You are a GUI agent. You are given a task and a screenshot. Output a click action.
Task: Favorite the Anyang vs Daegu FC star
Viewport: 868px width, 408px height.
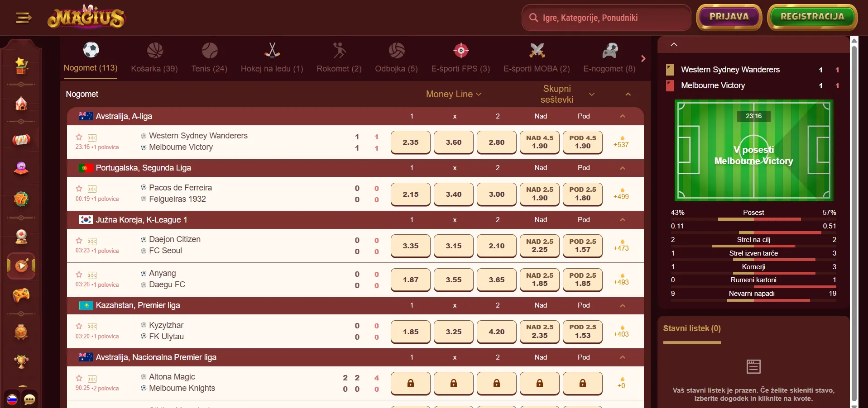click(79, 275)
